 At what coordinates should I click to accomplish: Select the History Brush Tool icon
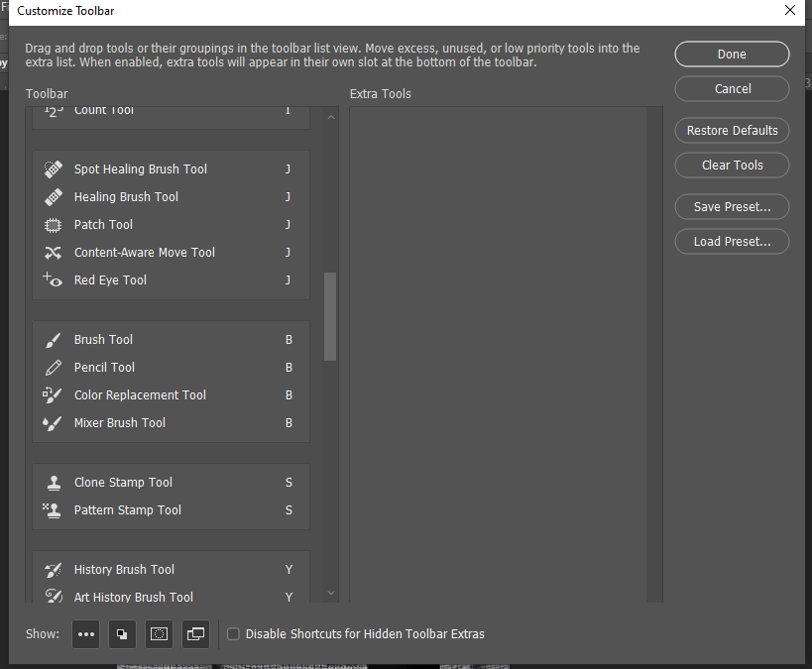[53, 569]
